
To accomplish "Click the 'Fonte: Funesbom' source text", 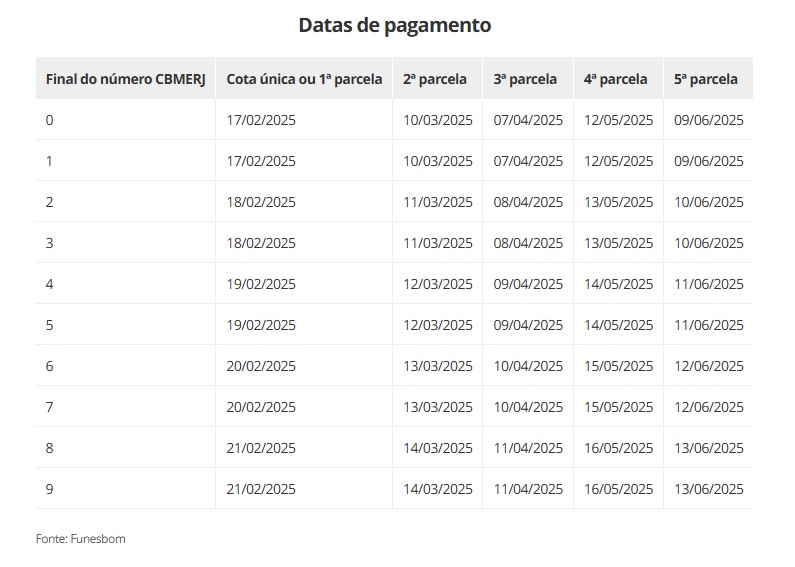I will 81,539.
